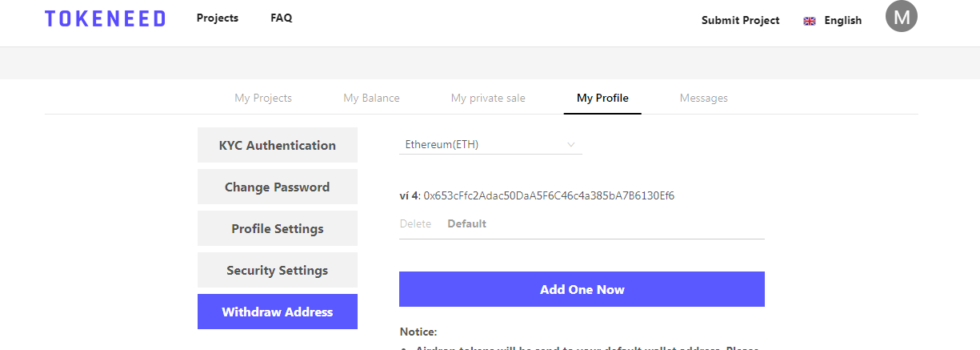Open the KYC Authentication section
Viewport: 980px width, 350px height.
click(x=277, y=145)
